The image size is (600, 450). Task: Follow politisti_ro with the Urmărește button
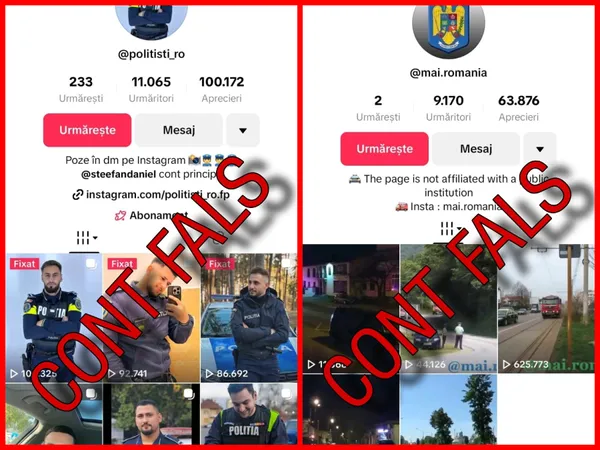tap(87, 130)
